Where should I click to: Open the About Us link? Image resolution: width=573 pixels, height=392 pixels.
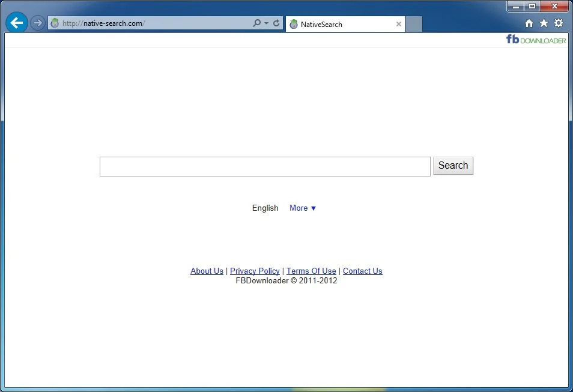pos(207,271)
